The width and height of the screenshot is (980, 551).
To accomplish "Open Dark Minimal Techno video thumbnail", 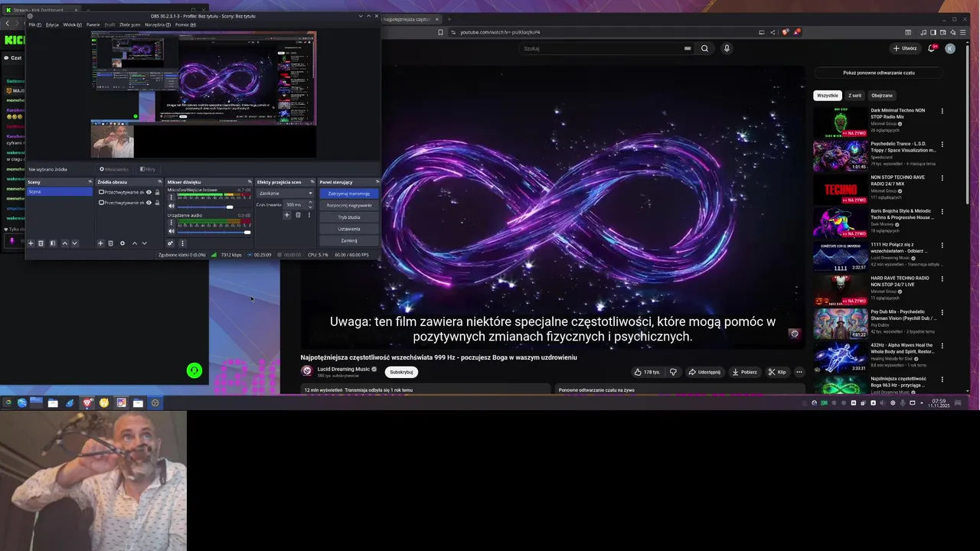I will 840,122.
